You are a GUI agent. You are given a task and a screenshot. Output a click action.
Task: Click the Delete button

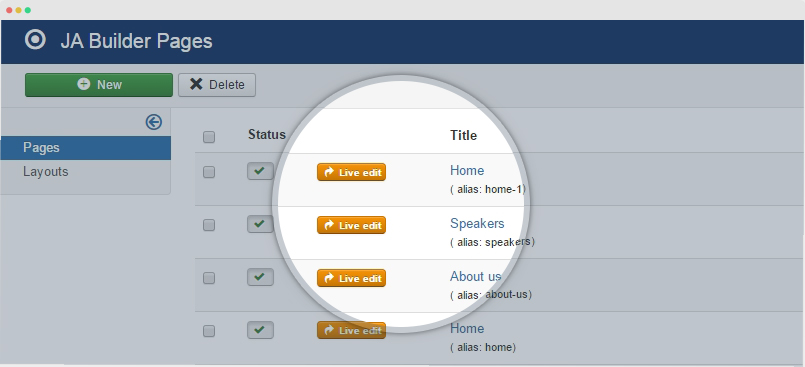pyautogui.click(x=217, y=85)
